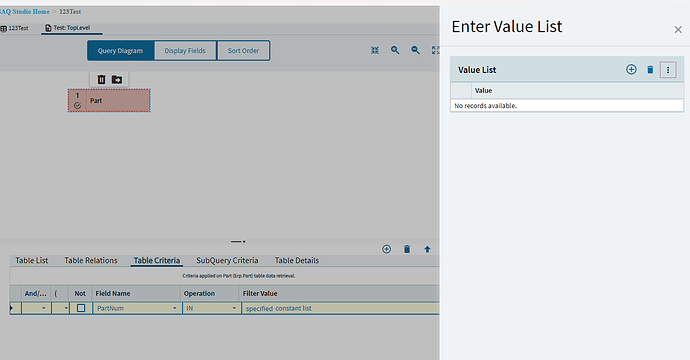Delete selected table in query diagram

click(101, 79)
